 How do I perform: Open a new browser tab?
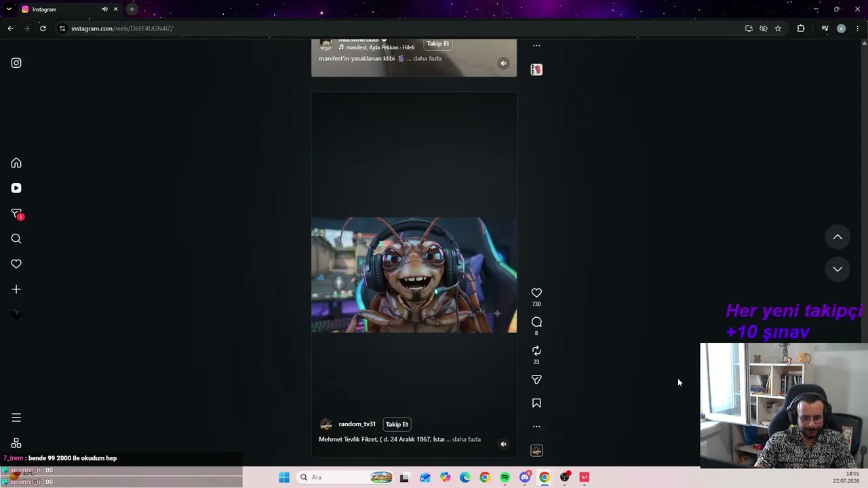coord(132,9)
